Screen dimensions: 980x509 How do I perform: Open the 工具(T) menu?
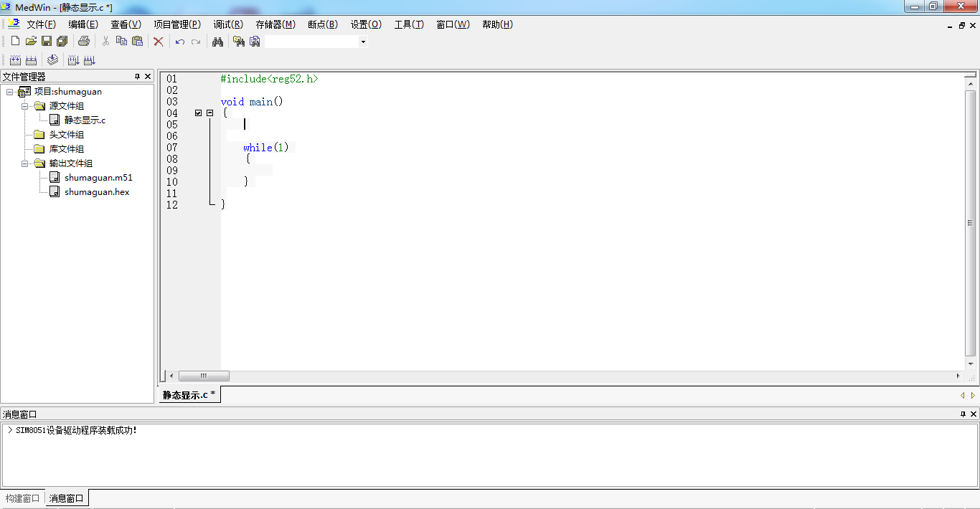[409, 24]
